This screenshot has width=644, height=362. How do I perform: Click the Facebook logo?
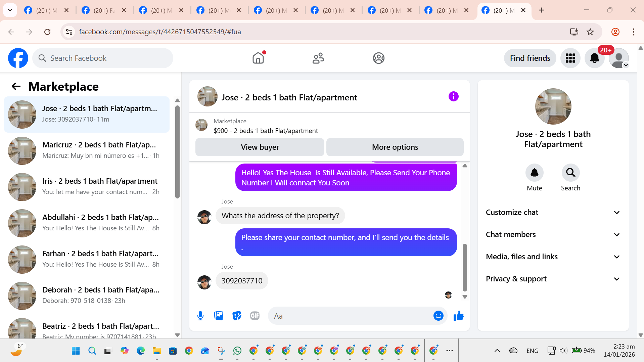(x=18, y=58)
